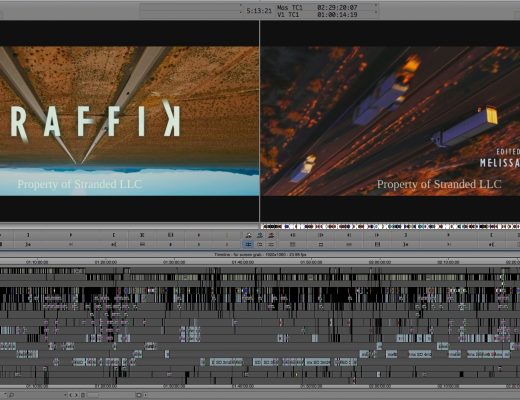Go to IN point in record monitor
The width and height of the screenshot is (520, 400).
(x=406, y=244)
